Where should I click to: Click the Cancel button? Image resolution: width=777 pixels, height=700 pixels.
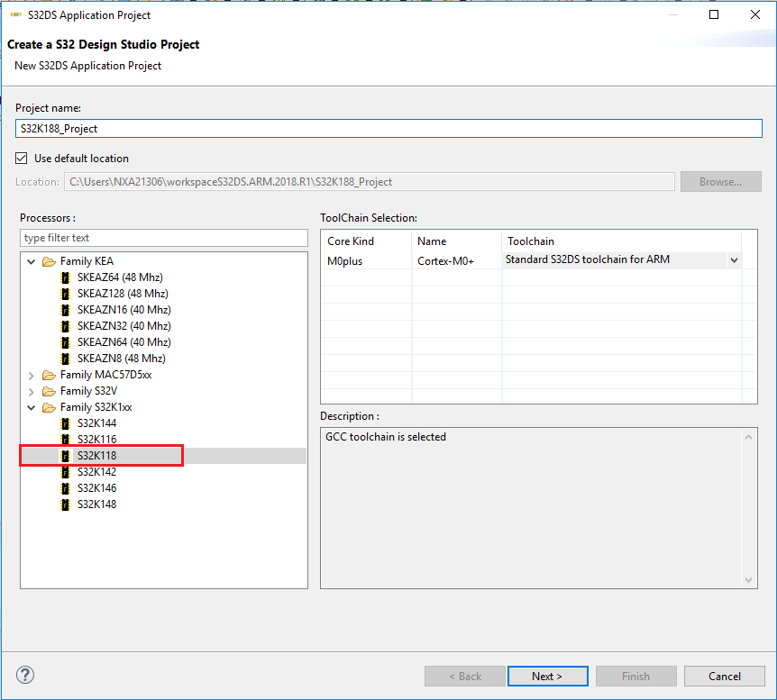(x=725, y=677)
